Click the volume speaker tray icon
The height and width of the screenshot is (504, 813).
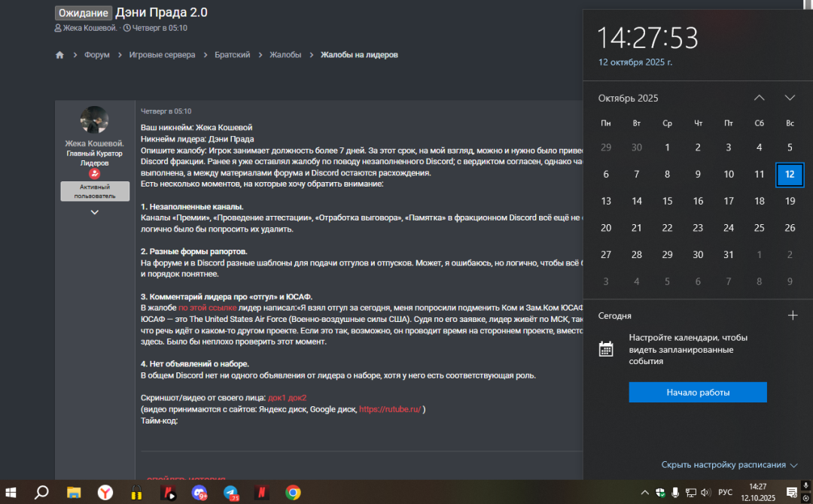pyautogui.click(x=705, y=493)
